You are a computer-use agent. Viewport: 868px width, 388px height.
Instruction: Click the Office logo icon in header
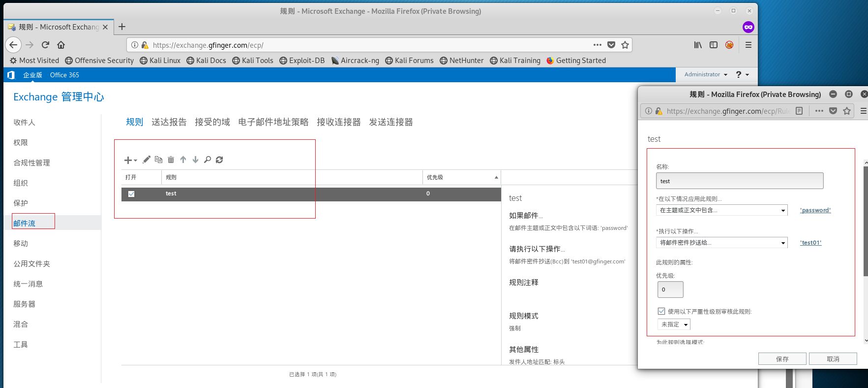coord(11,75)
